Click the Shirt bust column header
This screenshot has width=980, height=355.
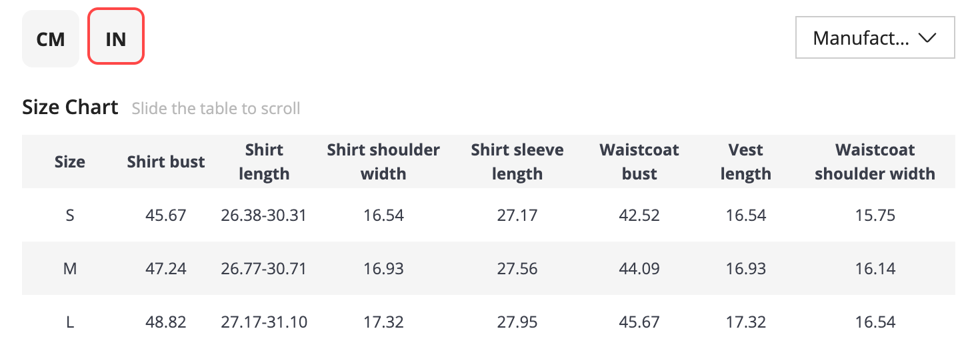coord(166,161)
